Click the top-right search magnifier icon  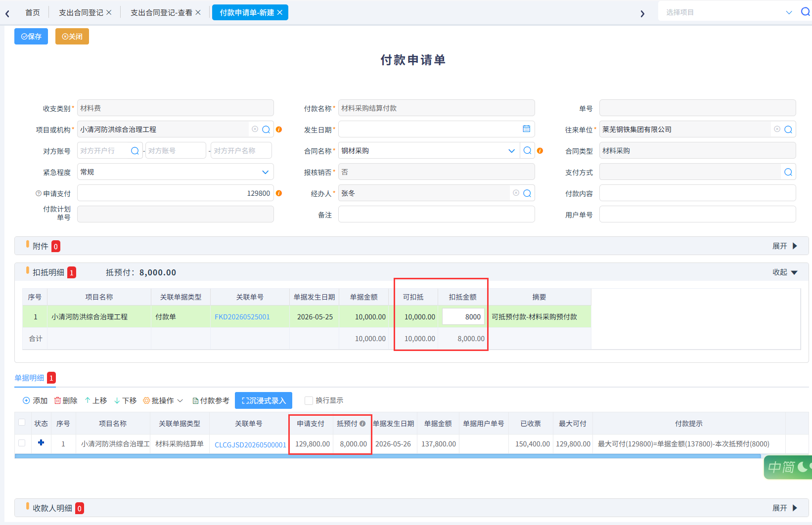[805, 12]
